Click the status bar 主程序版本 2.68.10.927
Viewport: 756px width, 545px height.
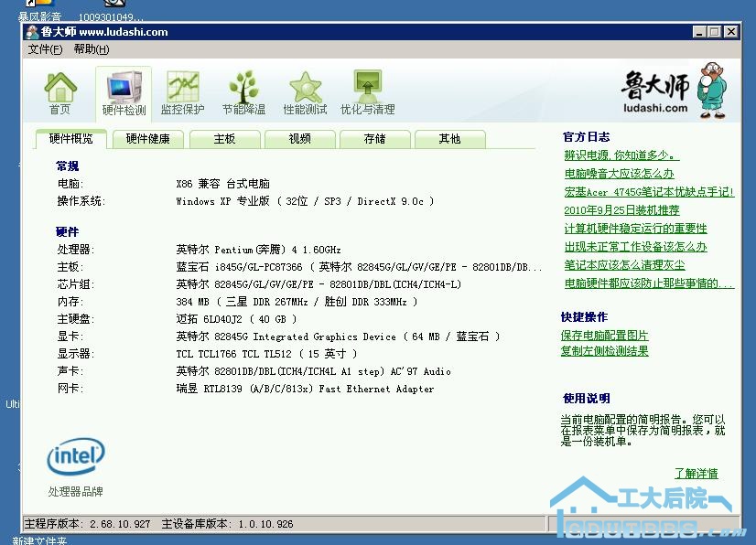click(x=87, y=524)
